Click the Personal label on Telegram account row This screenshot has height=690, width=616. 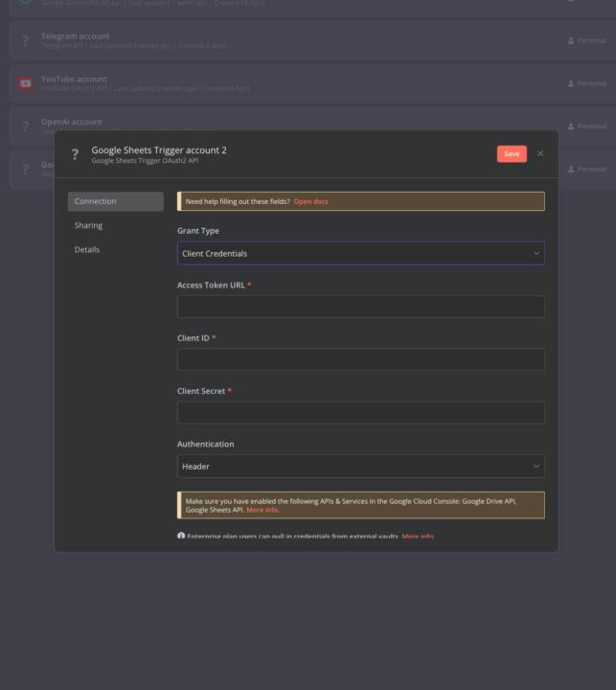(592, 40)
